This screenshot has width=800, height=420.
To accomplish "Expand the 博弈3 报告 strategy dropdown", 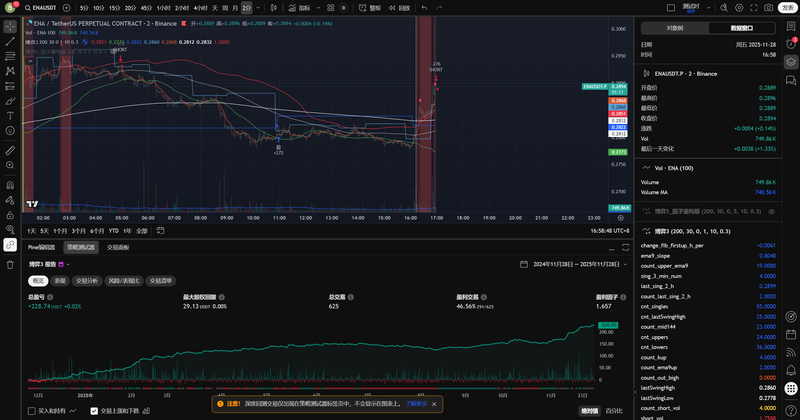I will tap(69, 264).
